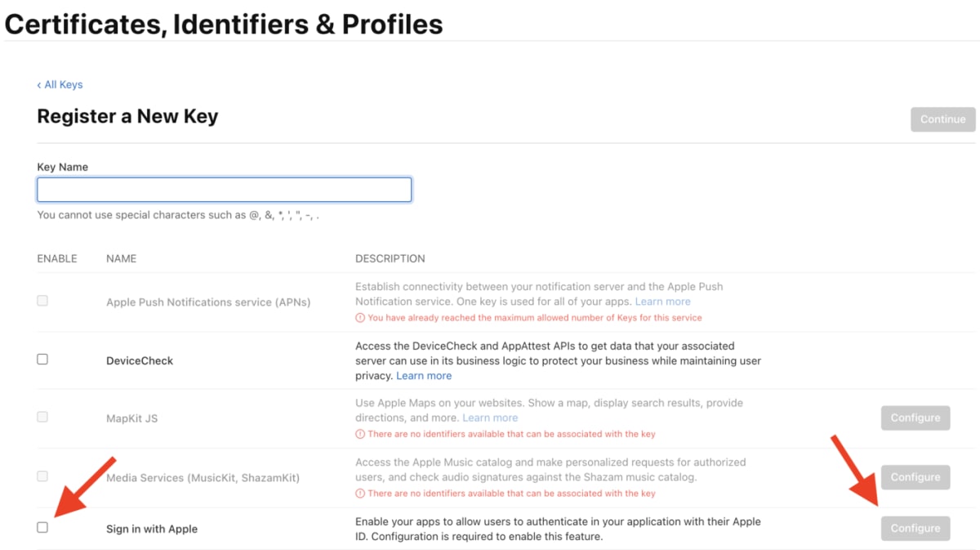This screenshot has height=550, width=980.
Task: Click Media Services error alert icon
Action: coord(360,494)
